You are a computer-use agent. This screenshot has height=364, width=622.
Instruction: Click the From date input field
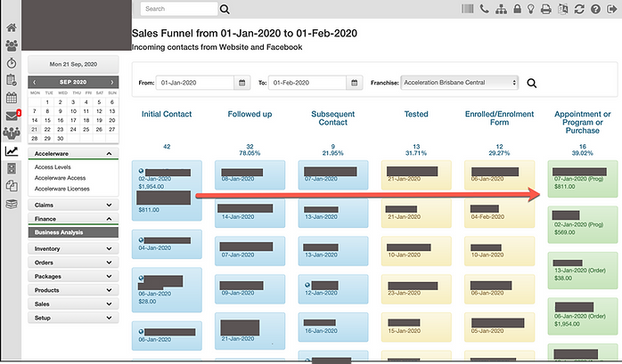[196, 83]
